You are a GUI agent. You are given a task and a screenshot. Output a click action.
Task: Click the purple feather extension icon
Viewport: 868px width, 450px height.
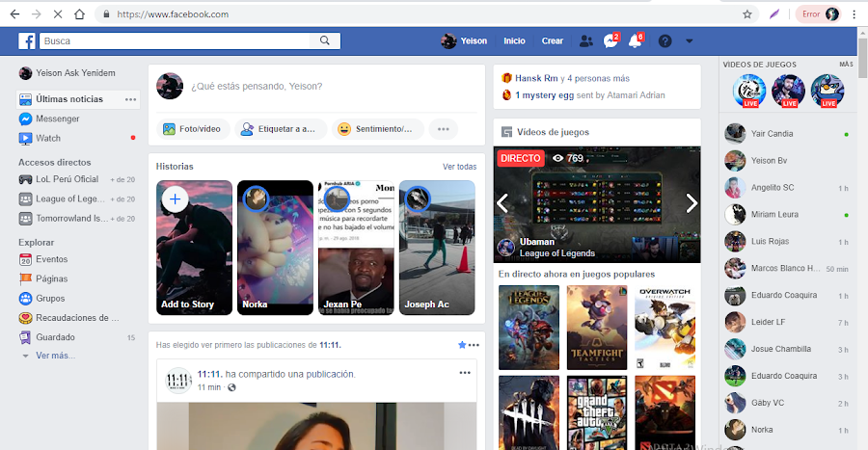[774, 14]
